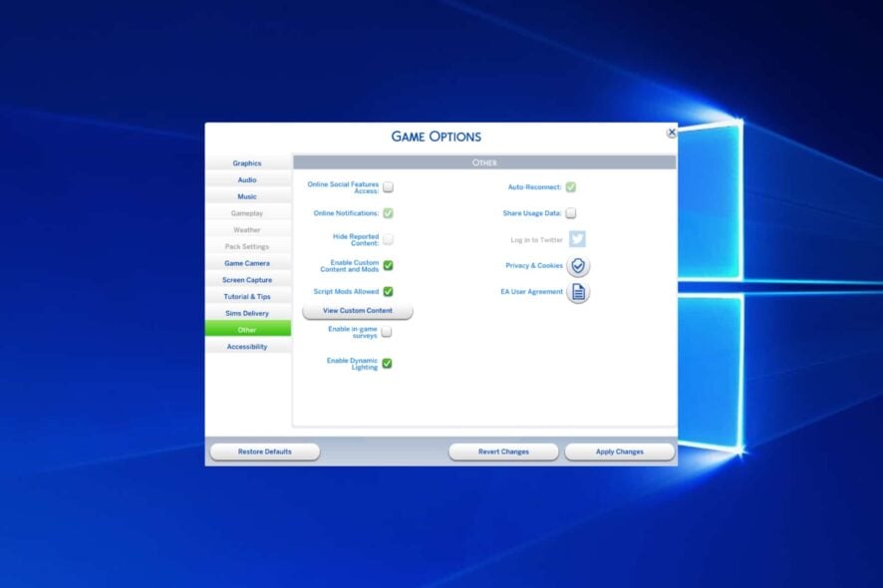Screen dimensions: 883x588
Task: Switch to the Graphics tab
Action: click(248, 163)
